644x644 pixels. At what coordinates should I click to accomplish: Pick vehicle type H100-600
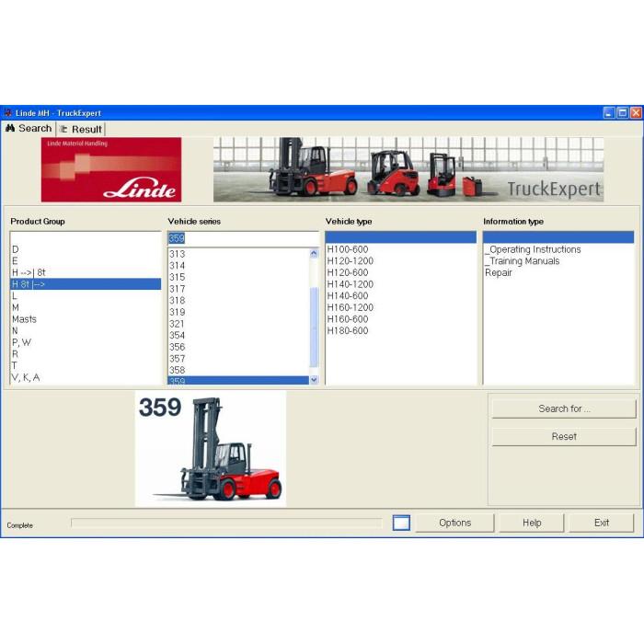(x=400, y=249)
